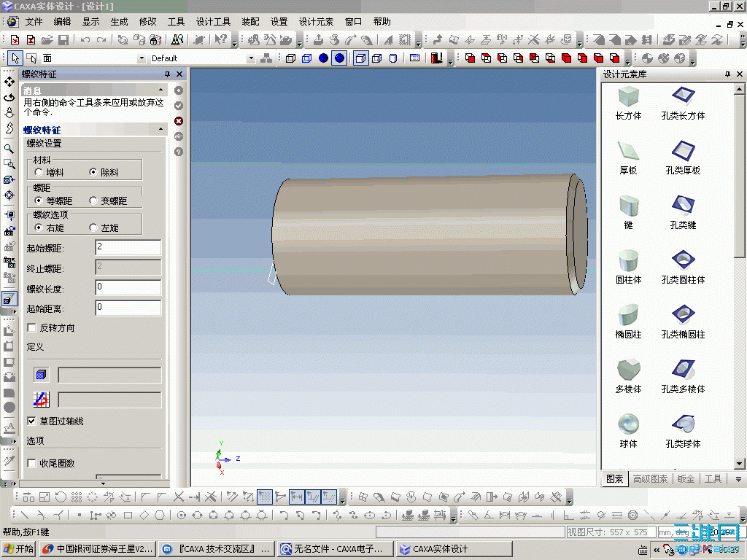Switch to the 高级图素 tab

pos(650,479)
